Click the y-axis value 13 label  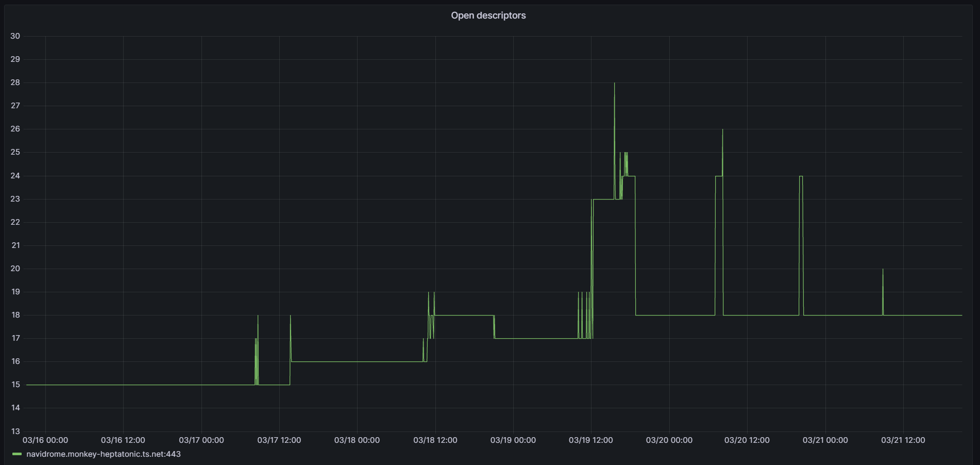tap(15, 431)
